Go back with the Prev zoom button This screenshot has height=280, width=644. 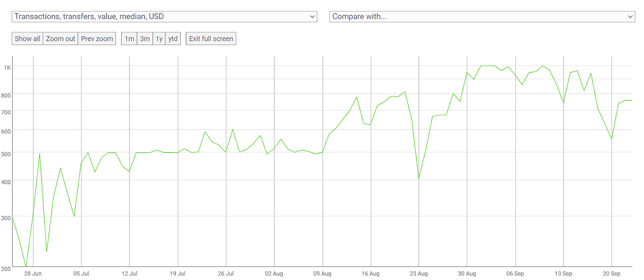(x=97, y=39)
